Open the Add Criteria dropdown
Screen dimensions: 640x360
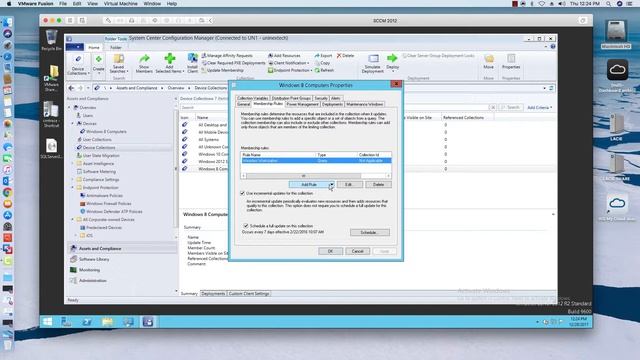[540, 107]
